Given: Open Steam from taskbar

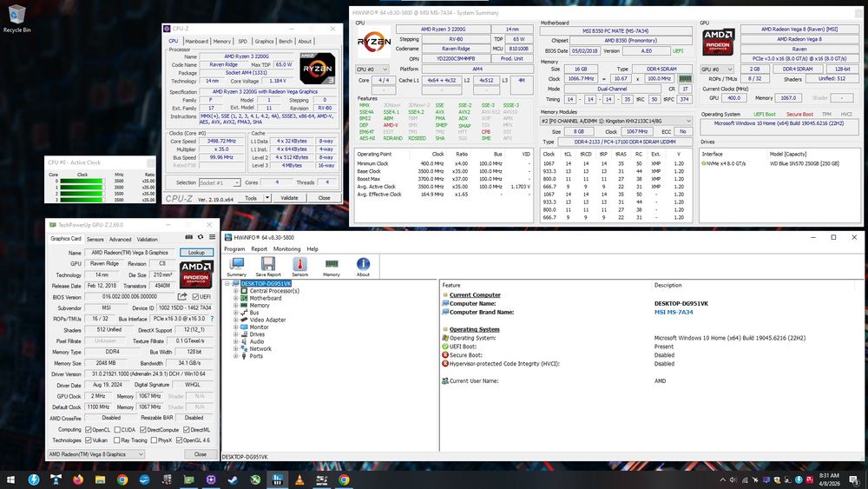Looking at the screenshot, I should (x=233, y=479).
